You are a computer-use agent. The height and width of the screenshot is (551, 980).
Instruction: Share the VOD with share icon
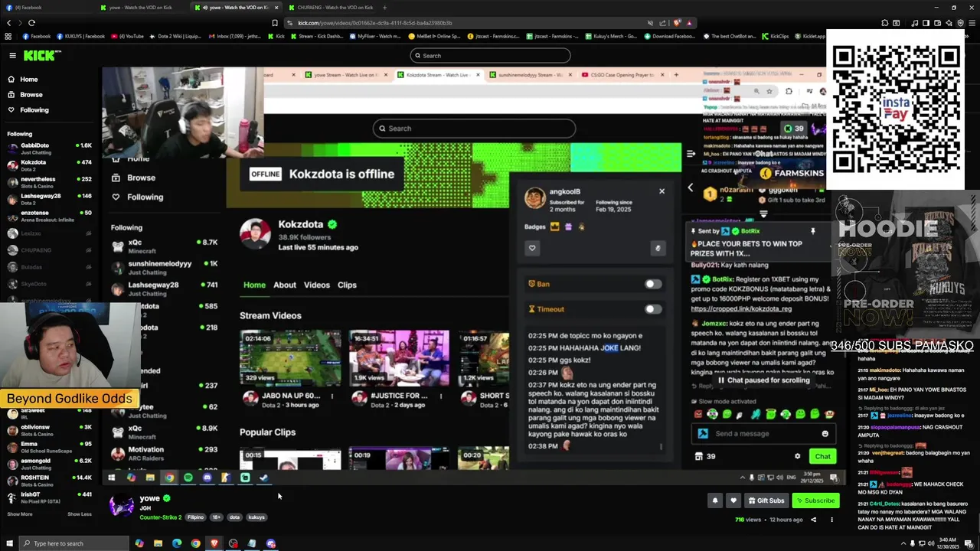pos(813,520)
